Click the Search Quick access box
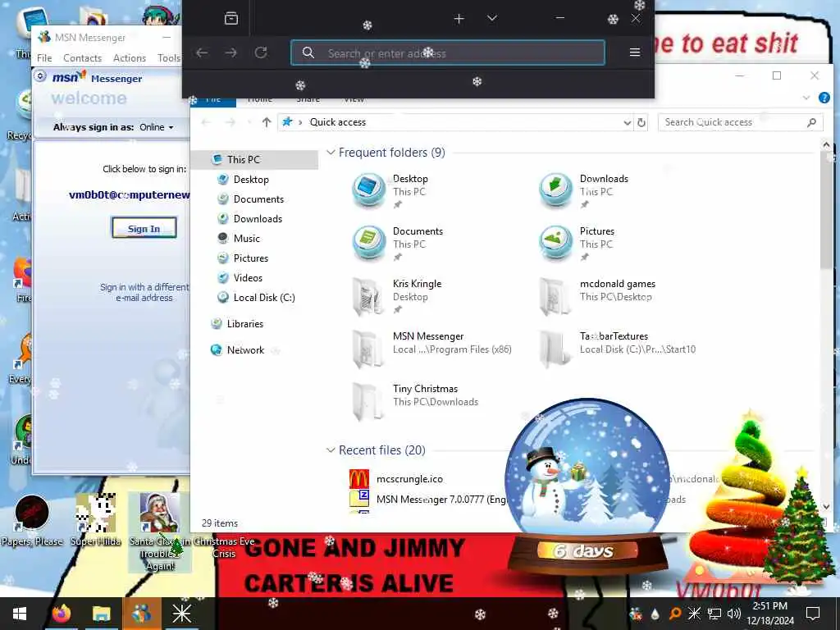The width and height of the screenshot is (840, 630). (x=740, y=122)
